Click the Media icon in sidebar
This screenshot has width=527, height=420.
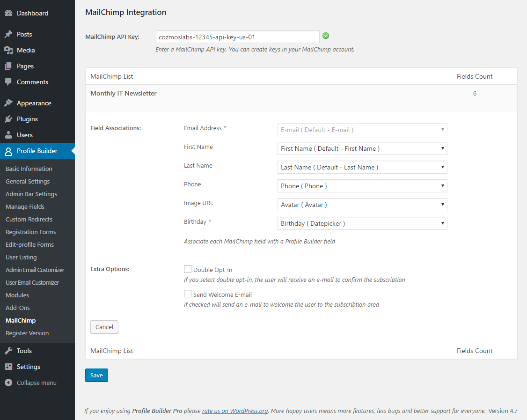point(8,50)
